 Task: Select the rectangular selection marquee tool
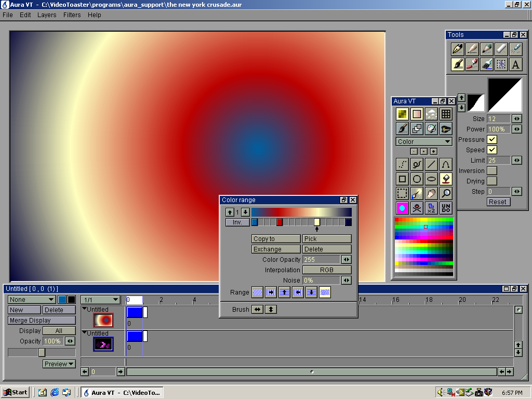pos(403,193)
